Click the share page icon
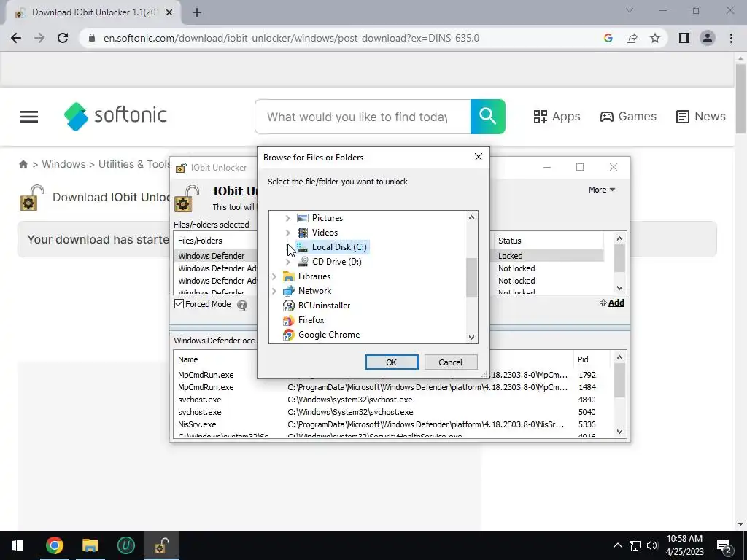747x560 pixels. point(632,38)
